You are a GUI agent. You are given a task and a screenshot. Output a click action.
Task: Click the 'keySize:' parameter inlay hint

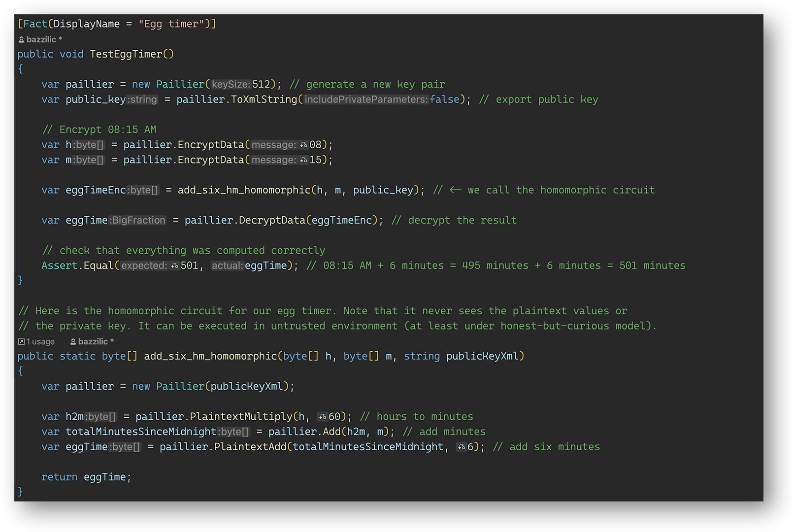pos(231,84)
